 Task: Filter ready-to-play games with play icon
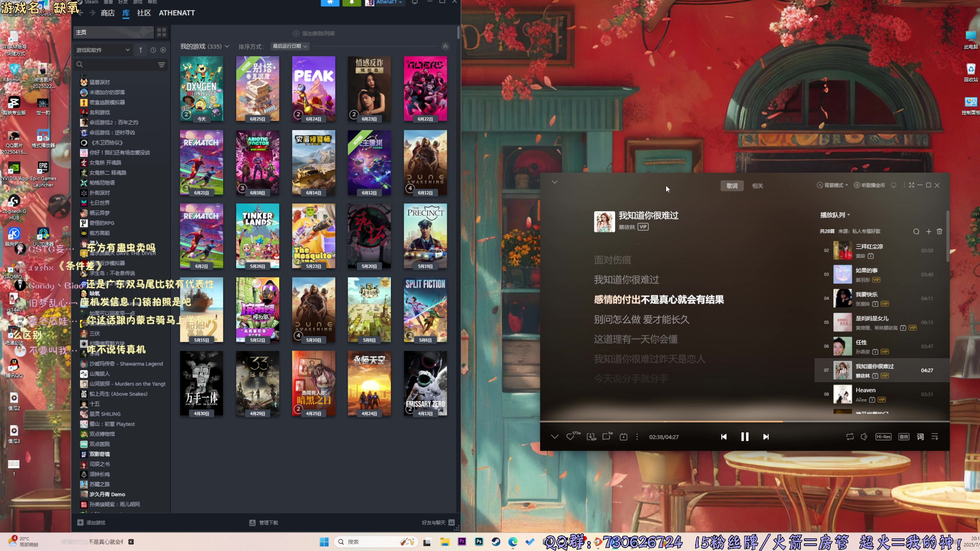tap(163, 50)
